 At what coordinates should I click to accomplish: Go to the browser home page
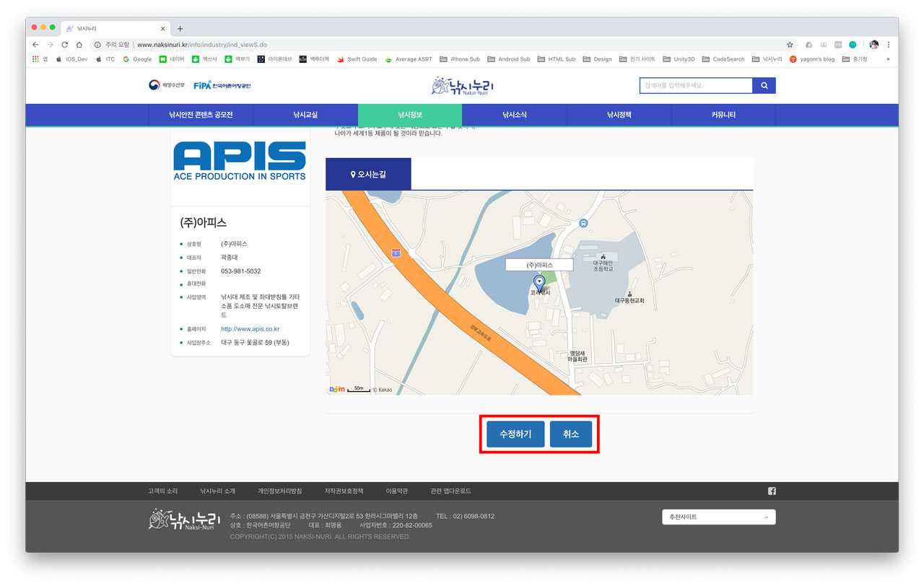point(79,45)
